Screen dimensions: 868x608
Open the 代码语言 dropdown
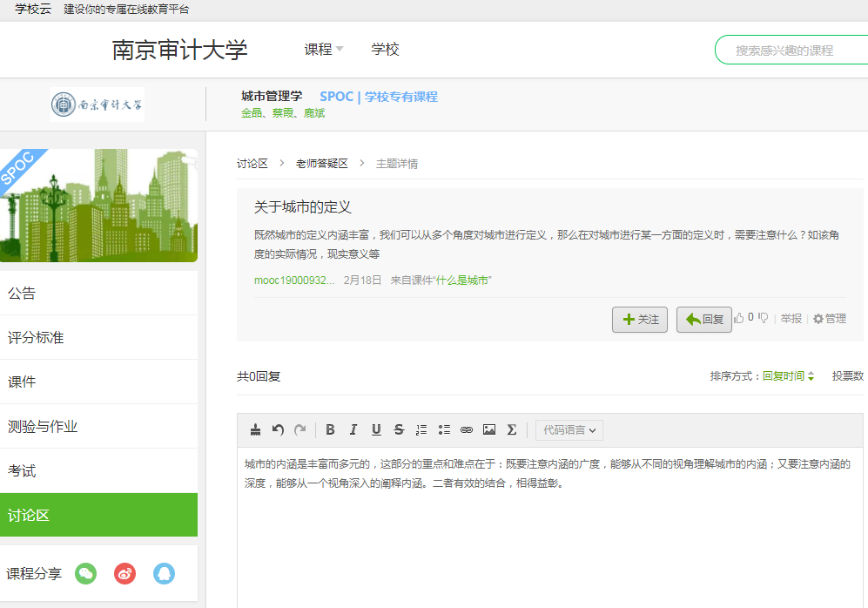[x=569, y=429]
